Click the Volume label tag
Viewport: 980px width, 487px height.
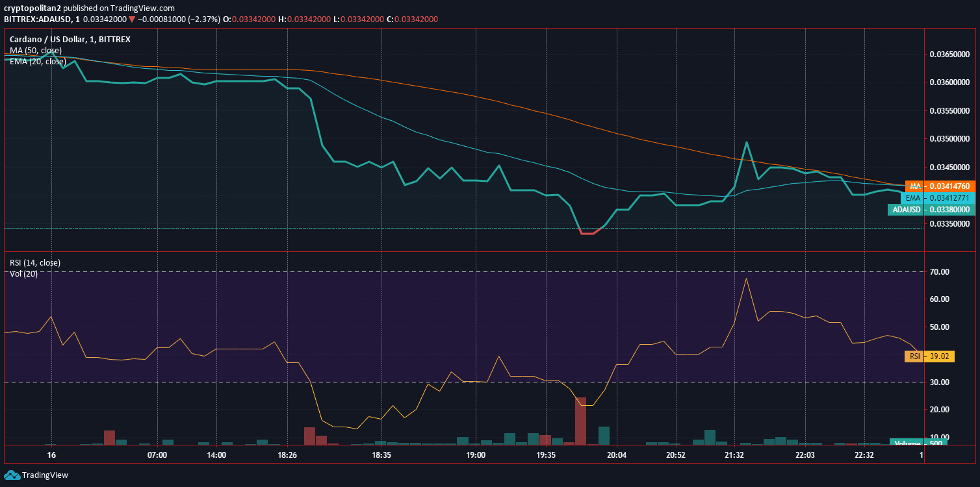point(918,443)
